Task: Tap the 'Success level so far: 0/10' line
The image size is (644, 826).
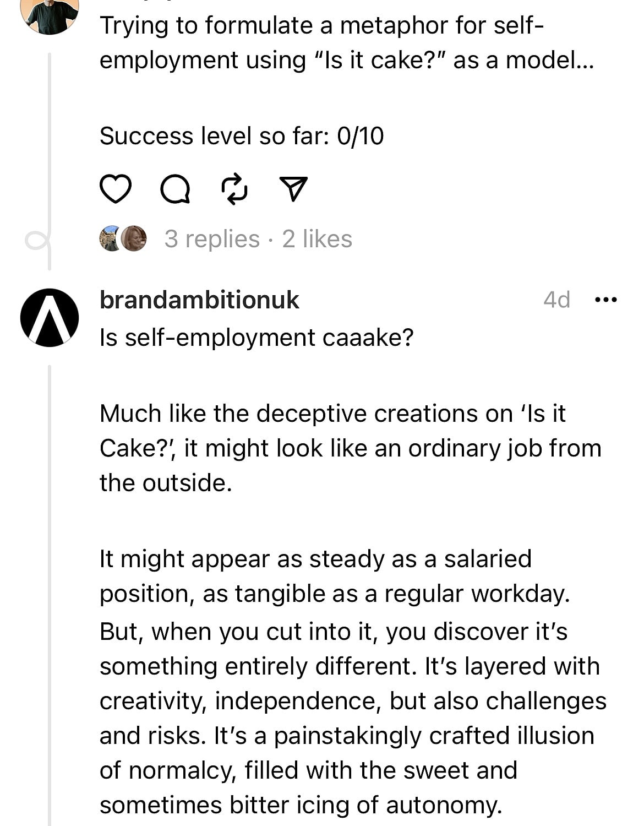Action: coord(242,136)
